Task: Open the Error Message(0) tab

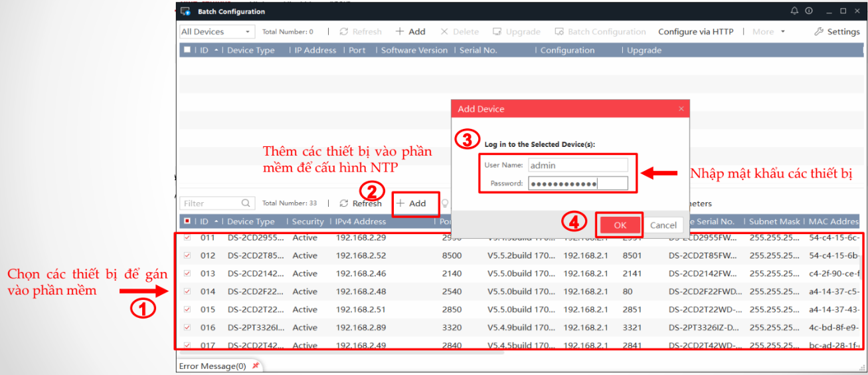Action: pos(213,366)
